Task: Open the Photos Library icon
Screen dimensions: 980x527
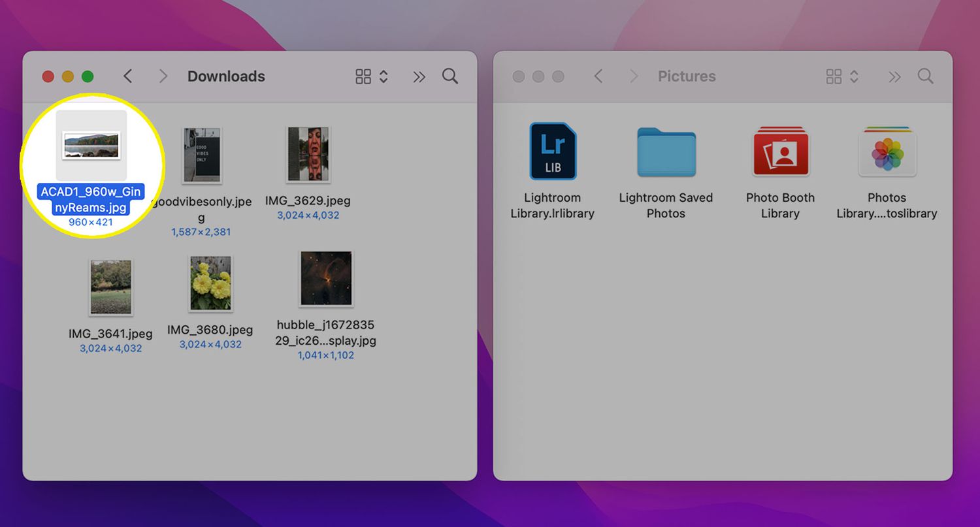Action: click(x=887, y=152)
